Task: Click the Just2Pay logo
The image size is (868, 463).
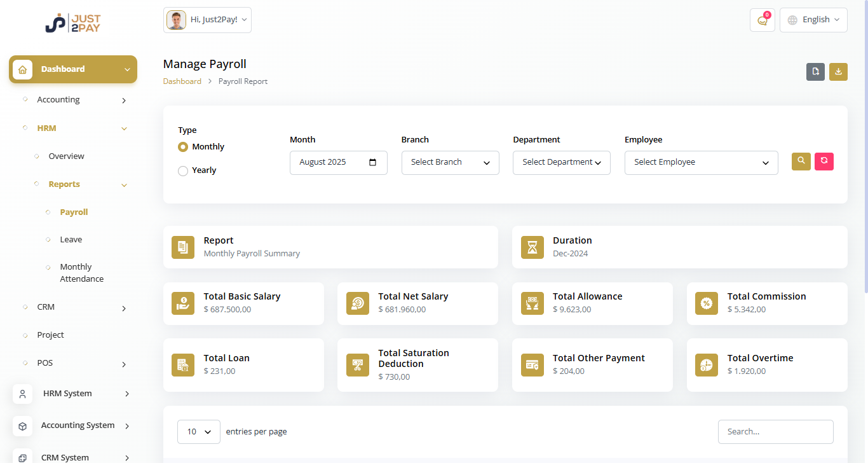Action: click(72, 23)
